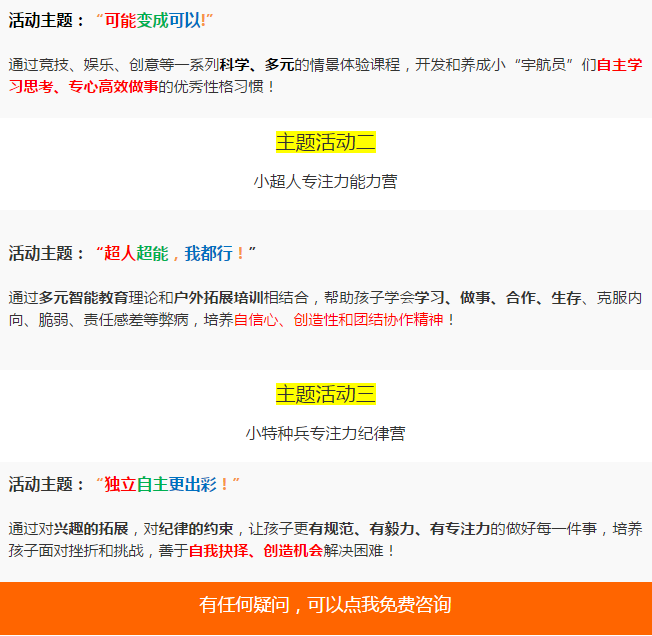The image size is (652, 636).
Task: Click the bold text 户外拓展培训
Action: pyautogui.click(x=219, y=298)
